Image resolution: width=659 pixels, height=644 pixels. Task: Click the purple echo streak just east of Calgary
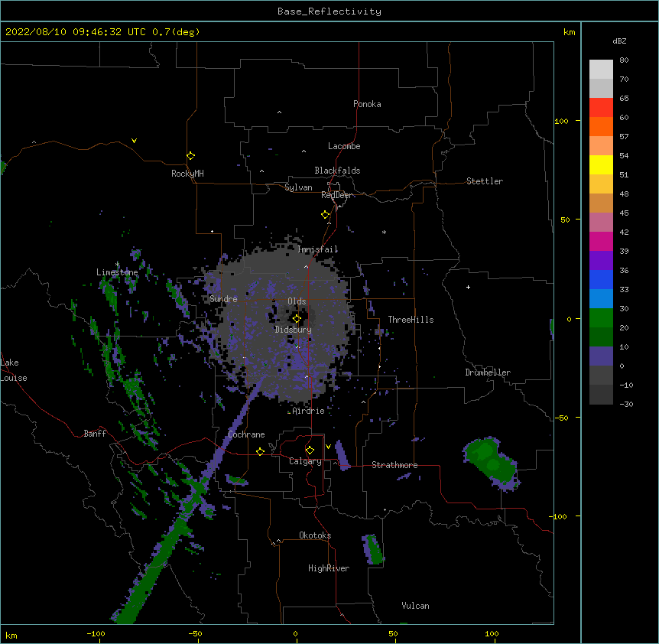click(x=342, y=455)
